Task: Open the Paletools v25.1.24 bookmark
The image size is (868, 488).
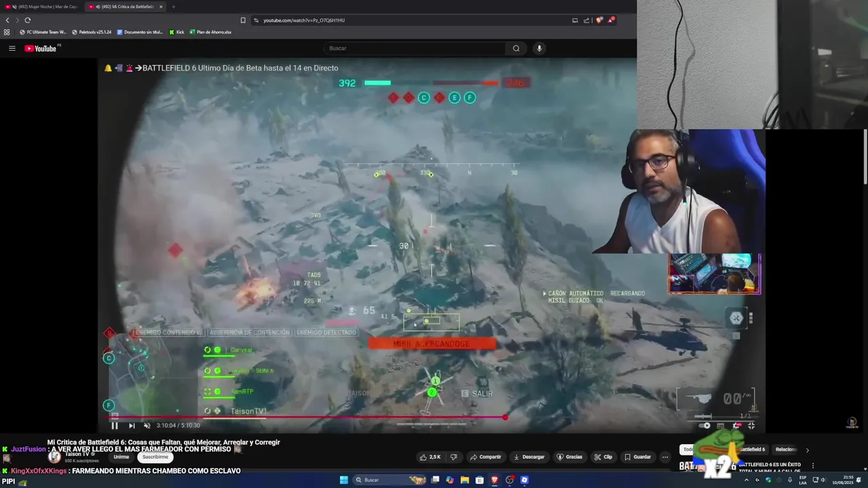Action: [92, 32]
